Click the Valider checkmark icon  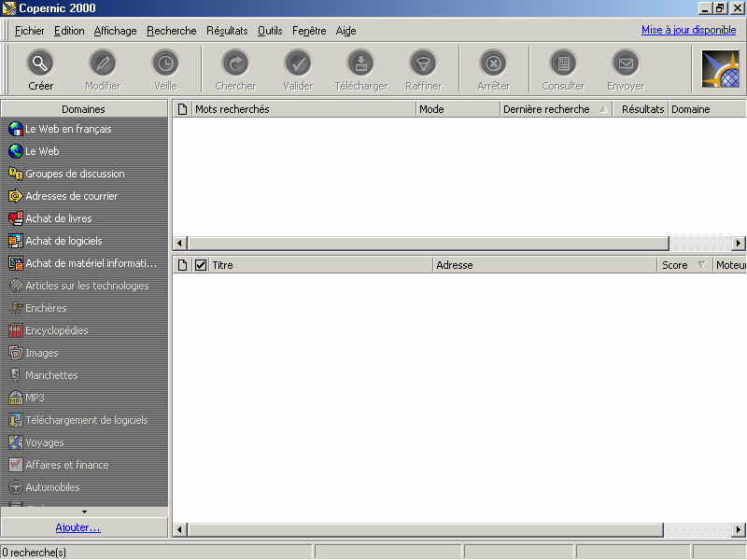click(298, 63)
